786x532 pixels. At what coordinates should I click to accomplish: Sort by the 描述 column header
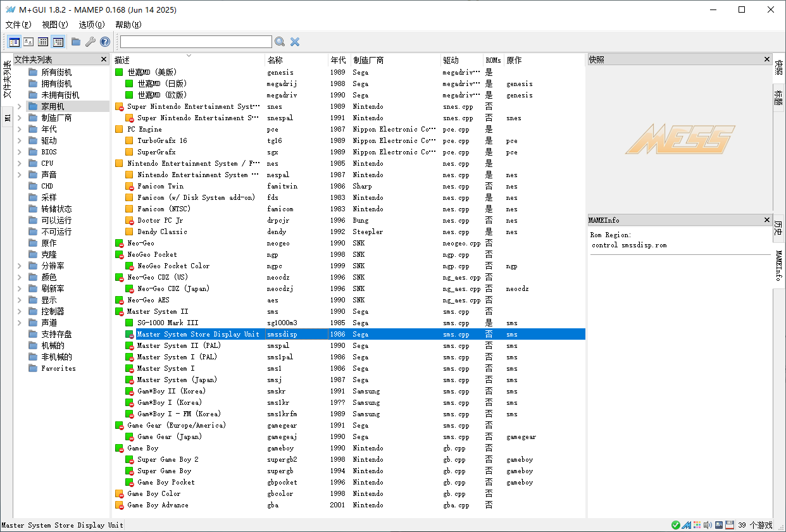click(188, 60)
